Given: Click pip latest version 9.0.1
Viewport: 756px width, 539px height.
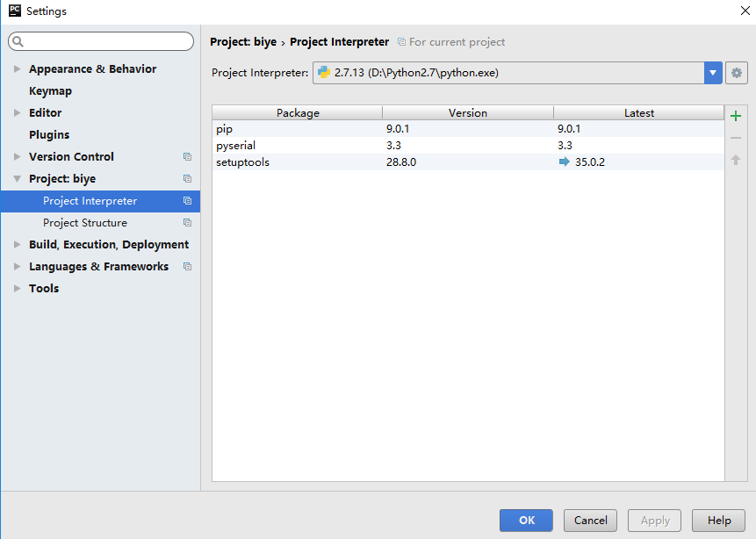Looking at the screenshot, I should click(x=569, y=129).
